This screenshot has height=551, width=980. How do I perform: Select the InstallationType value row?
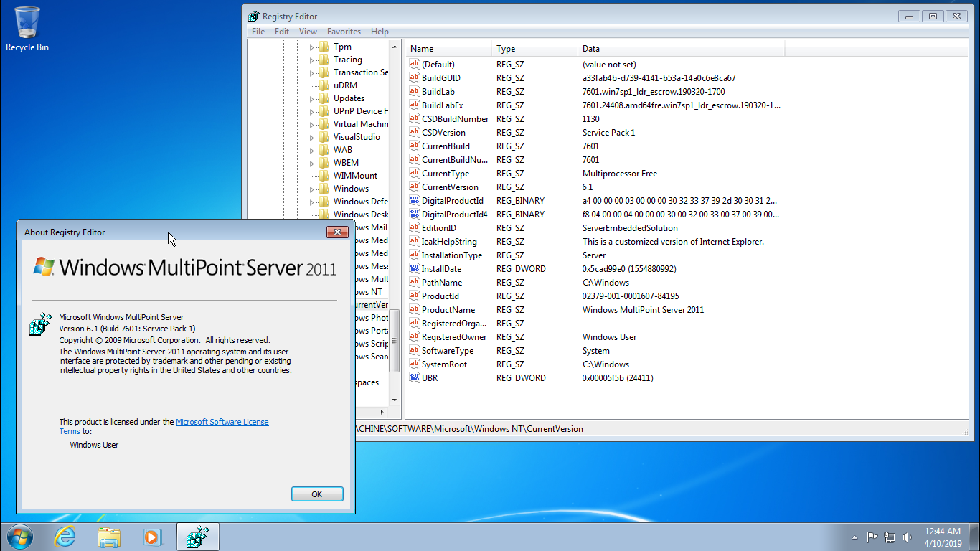click(x=595, y=255)
